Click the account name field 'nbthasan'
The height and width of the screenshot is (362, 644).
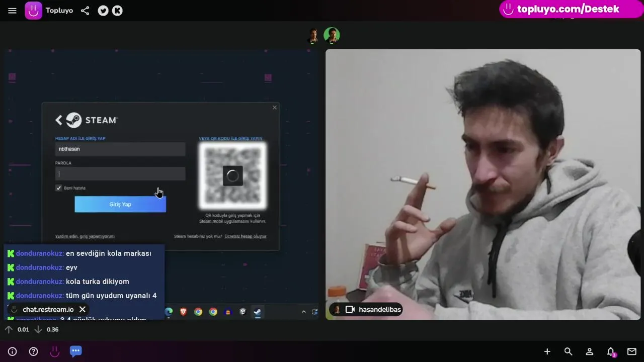(x=120, y=149)
